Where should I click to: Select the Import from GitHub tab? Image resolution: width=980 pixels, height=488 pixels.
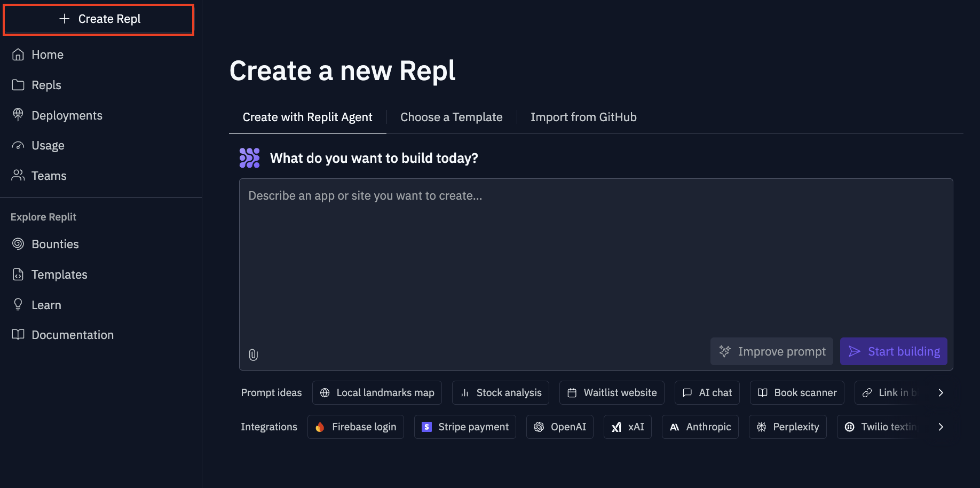tap(583, 117)
